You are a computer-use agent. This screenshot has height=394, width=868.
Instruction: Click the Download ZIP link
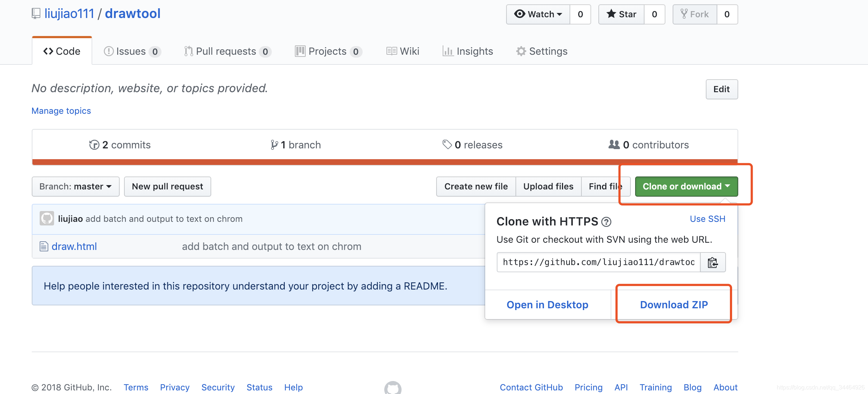(674, 305)
